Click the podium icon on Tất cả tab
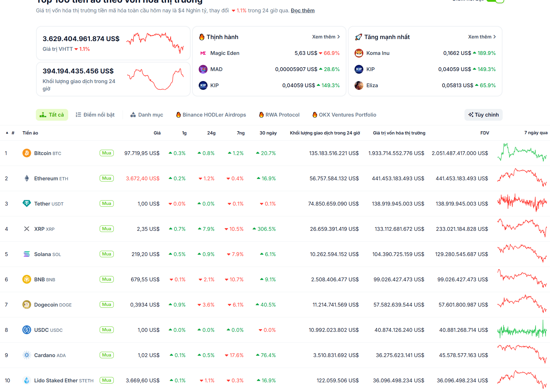This screenshot has width=550, height=392. 43,115
